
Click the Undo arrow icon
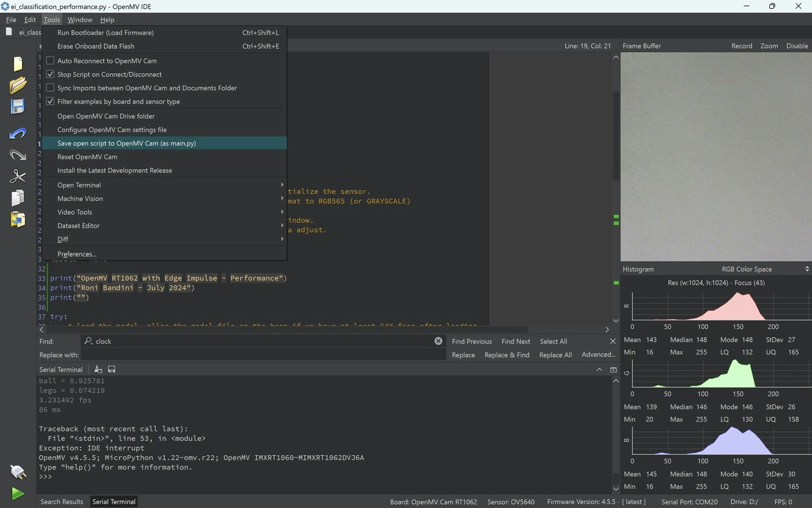tap(18, 134)
